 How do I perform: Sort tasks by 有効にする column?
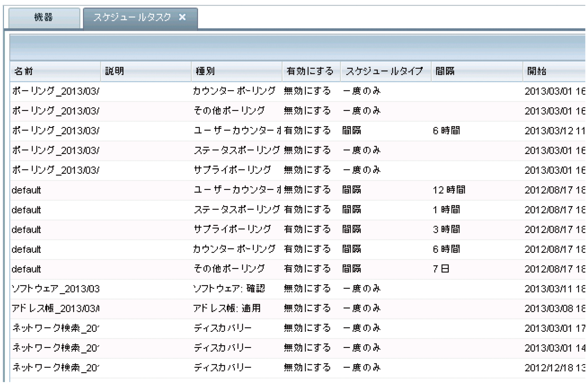pos(310,71)
